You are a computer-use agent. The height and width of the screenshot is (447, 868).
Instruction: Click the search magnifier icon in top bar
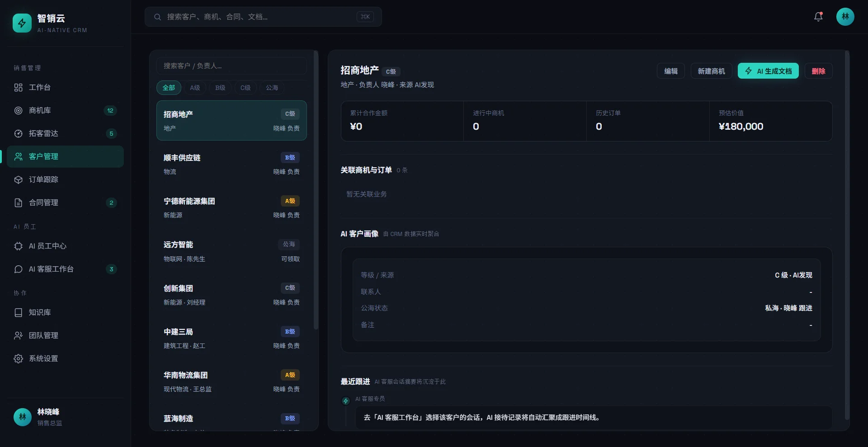point(157,17)
